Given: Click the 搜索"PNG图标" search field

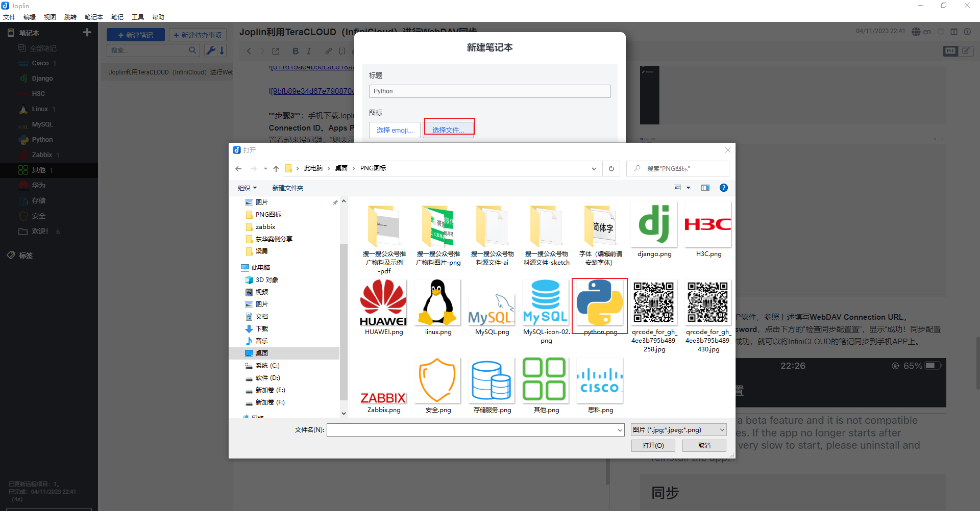Looking at the screenshot, I should (x=677, y=168).
